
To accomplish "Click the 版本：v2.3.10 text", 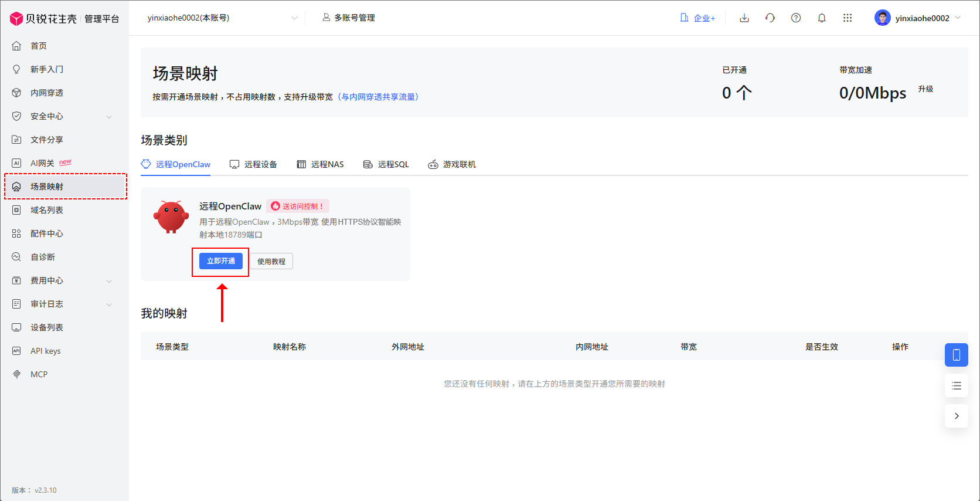I will click(x=34, y=490).
